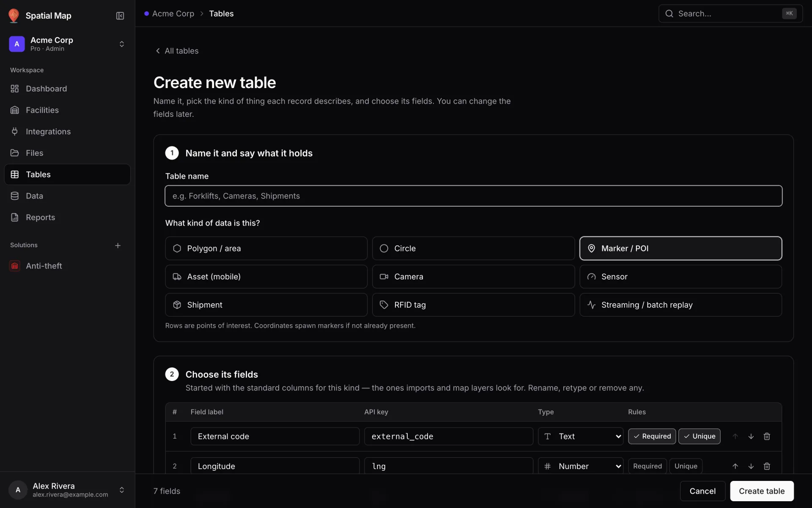
Task: Choose Sensor data kind
Action: point(680,277)
